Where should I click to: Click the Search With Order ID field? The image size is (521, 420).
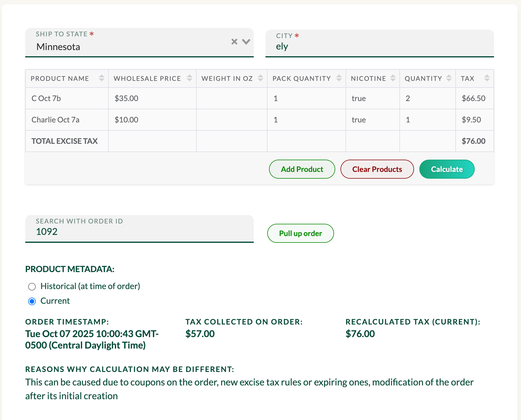(139, 231)
